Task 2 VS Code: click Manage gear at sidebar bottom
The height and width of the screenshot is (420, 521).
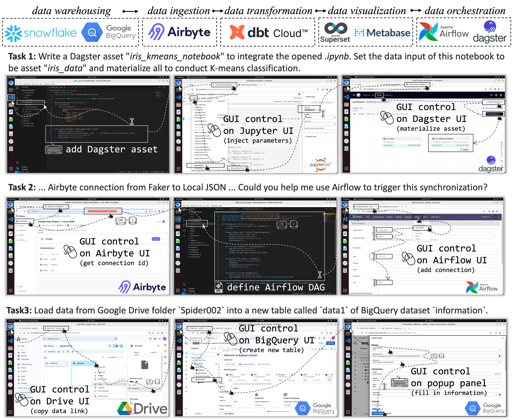(x=185, y=289)
